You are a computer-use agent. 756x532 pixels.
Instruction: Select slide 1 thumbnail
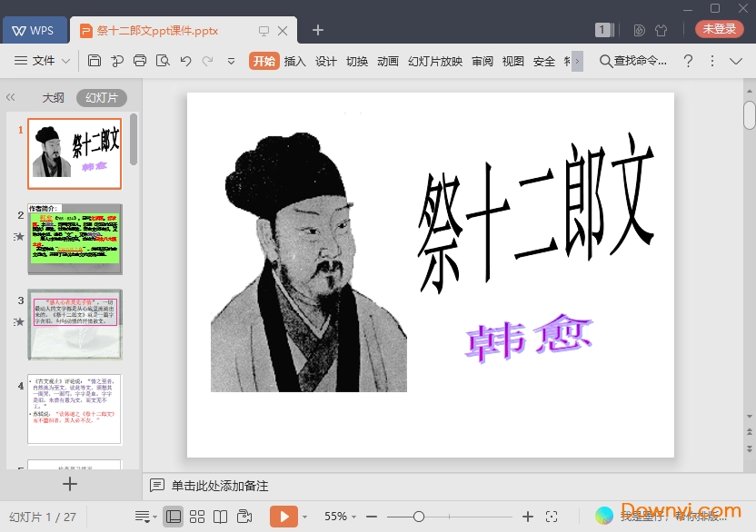pos(75,153)
